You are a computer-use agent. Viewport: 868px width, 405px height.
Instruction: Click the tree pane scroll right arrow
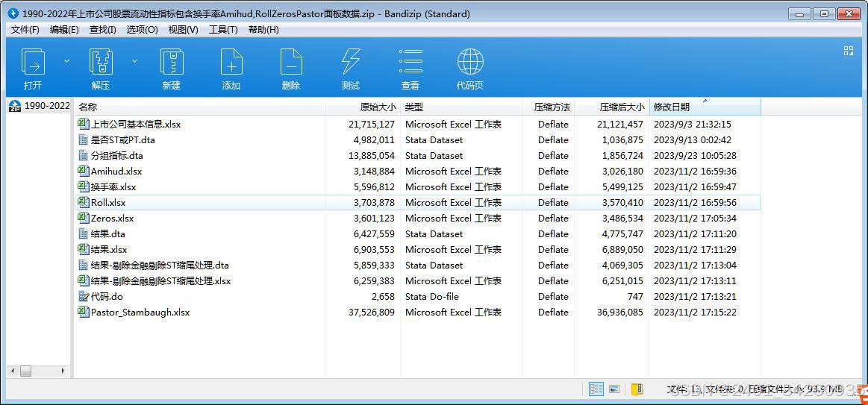coord(63,371)
